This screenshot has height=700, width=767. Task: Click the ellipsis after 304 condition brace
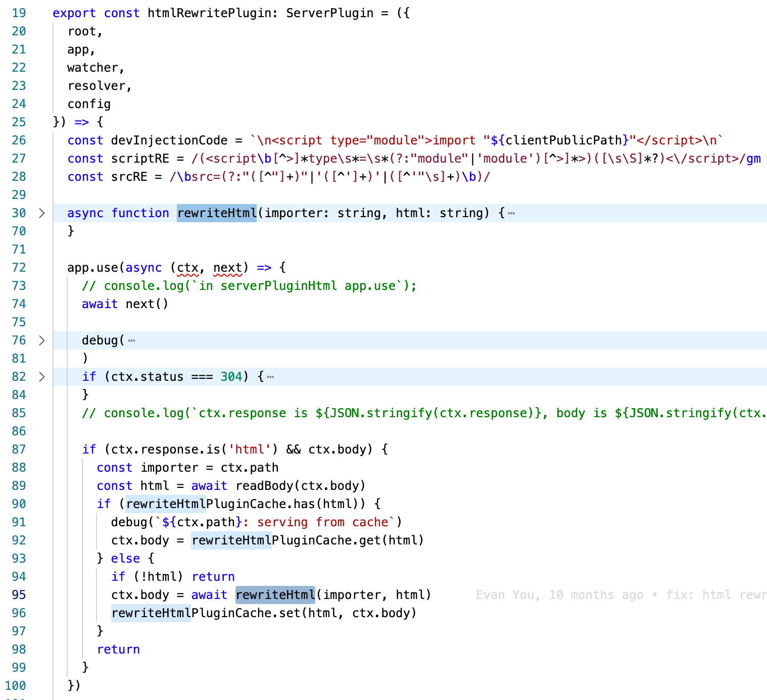270,377
